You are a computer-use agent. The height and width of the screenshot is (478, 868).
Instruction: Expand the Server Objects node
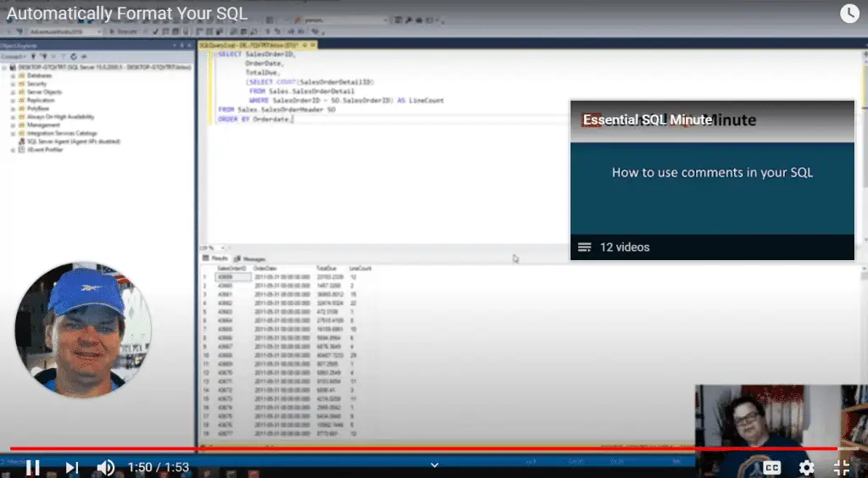(13, 92)
